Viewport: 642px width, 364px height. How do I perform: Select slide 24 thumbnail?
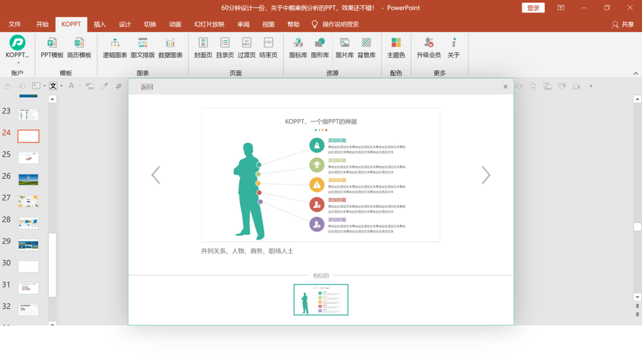coord(28,136)
